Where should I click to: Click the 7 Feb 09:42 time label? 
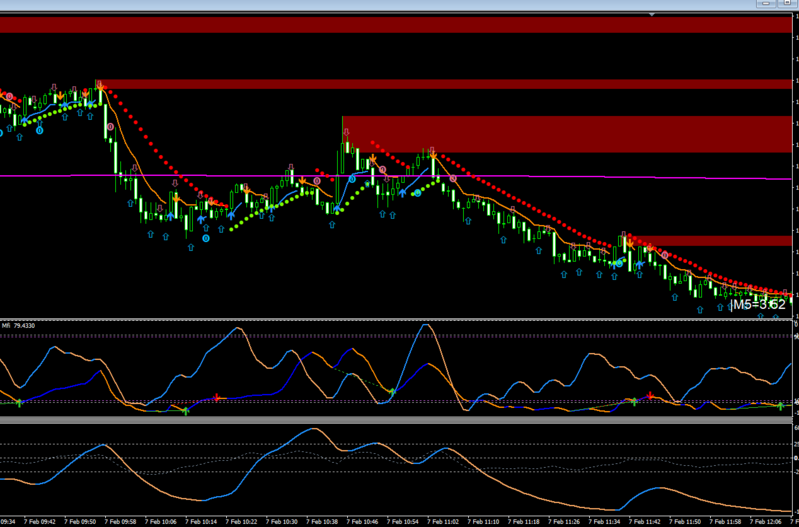[41, 522]
